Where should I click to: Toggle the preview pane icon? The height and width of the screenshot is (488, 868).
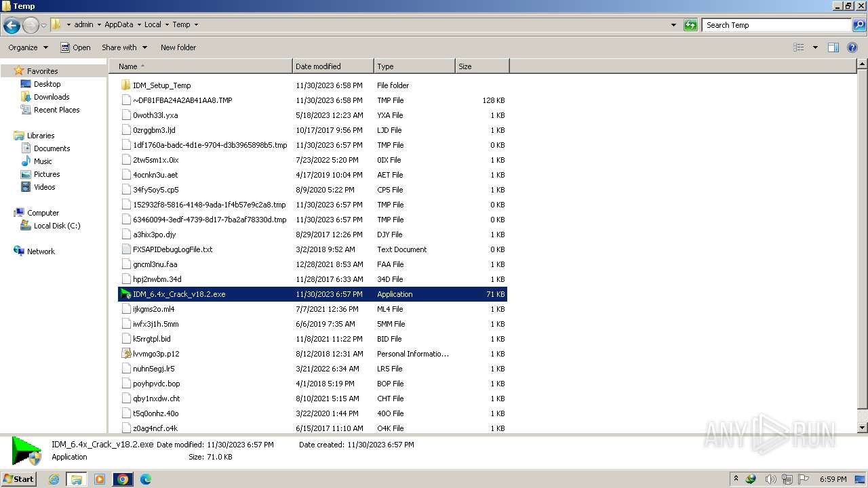click(x=833, y=47)
